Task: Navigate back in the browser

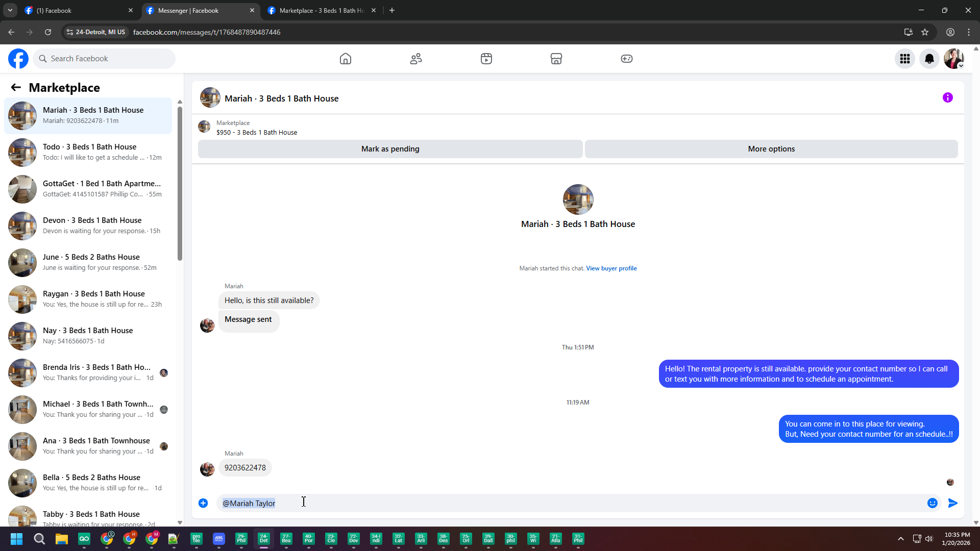Action: tap(11, 32)
